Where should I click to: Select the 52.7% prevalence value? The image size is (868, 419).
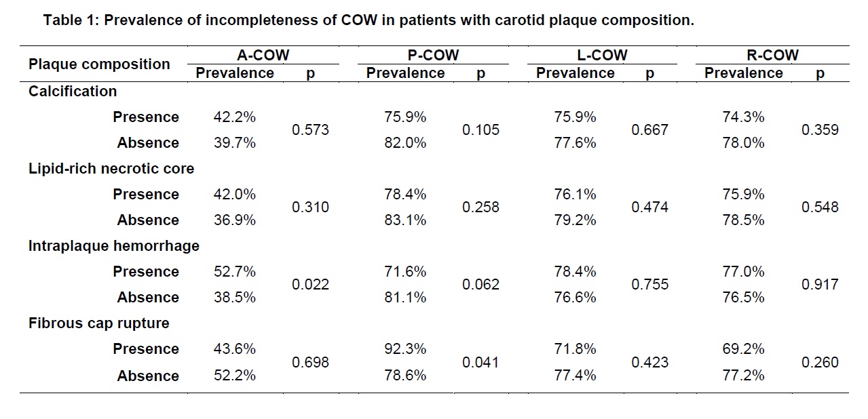(235, 272)
